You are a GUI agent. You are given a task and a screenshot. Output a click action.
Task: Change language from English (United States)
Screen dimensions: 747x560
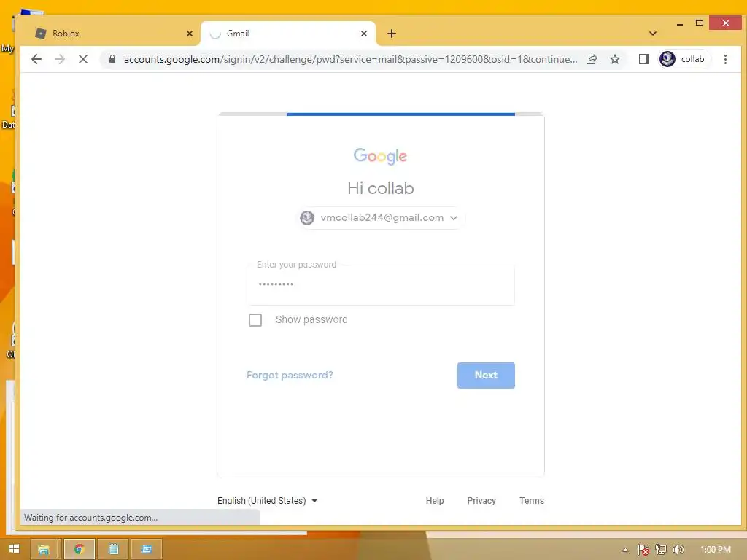267,500
